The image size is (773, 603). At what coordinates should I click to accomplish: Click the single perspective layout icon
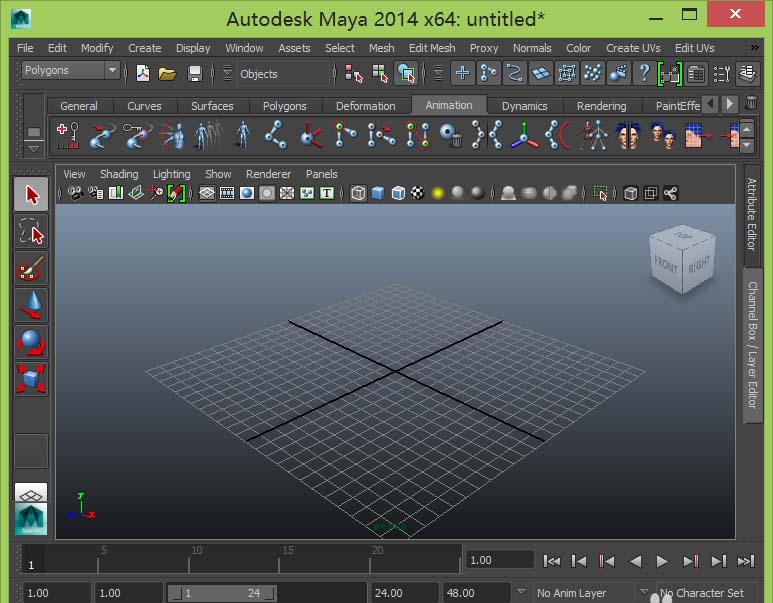31,492
